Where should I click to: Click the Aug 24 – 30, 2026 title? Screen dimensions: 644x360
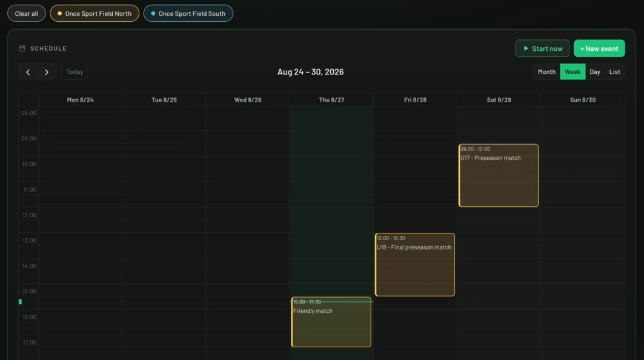[x=311, y=72]
